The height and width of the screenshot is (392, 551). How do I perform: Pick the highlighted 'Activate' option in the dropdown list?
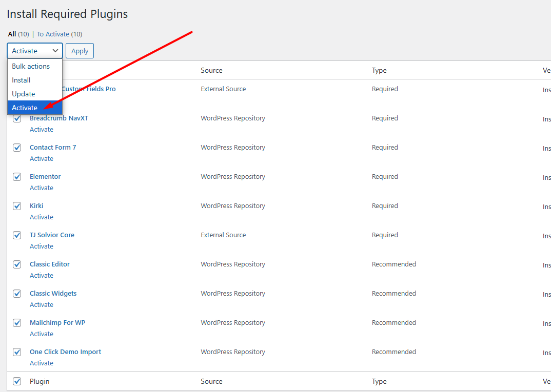(x=35, y=108)
